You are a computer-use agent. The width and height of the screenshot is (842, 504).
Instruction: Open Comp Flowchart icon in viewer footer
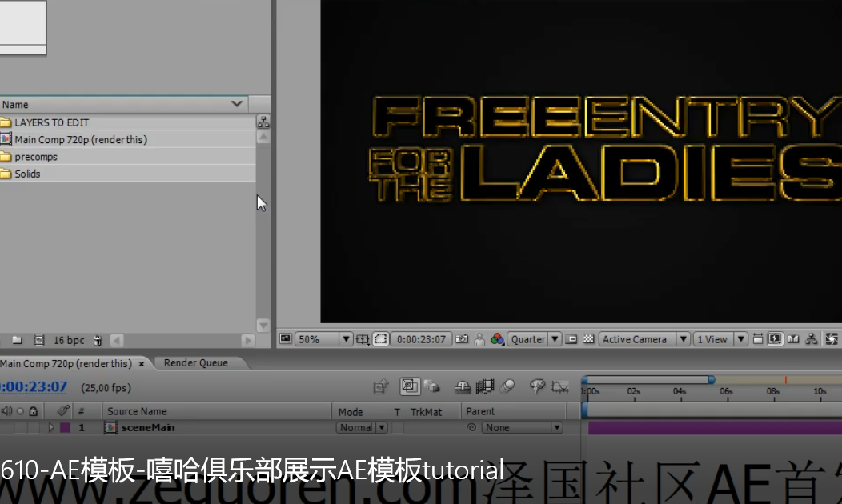point(812,339)
